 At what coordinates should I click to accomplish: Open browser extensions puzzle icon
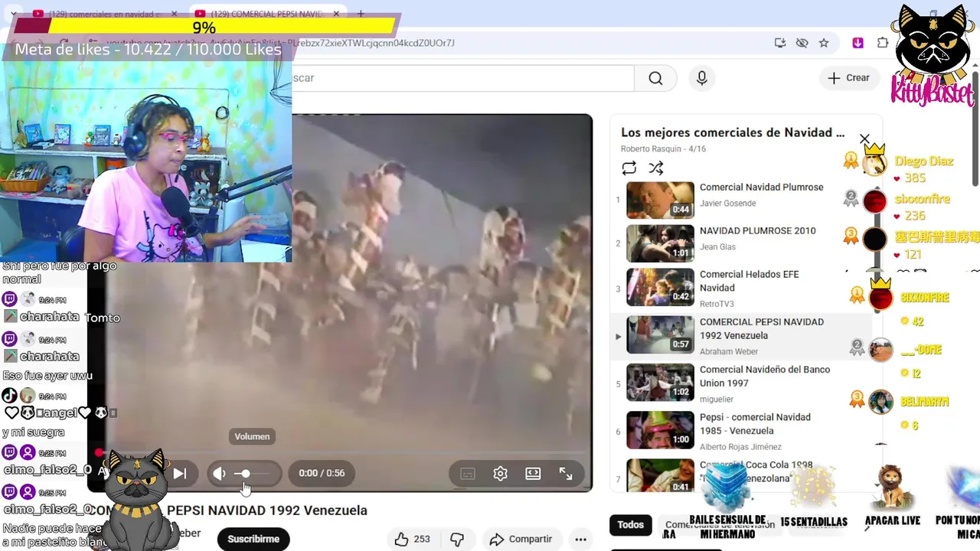click(883, 43)
